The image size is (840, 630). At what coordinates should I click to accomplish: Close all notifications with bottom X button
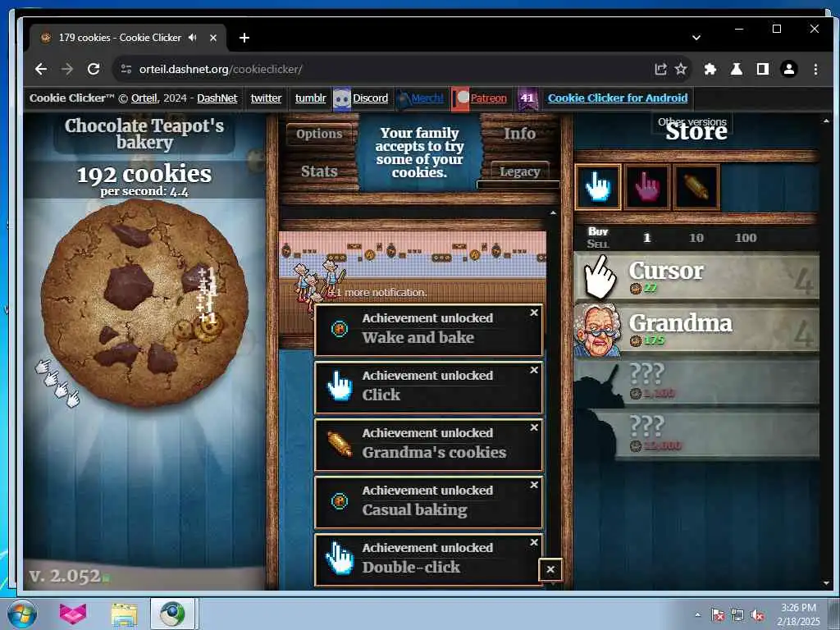pos(550,569)
